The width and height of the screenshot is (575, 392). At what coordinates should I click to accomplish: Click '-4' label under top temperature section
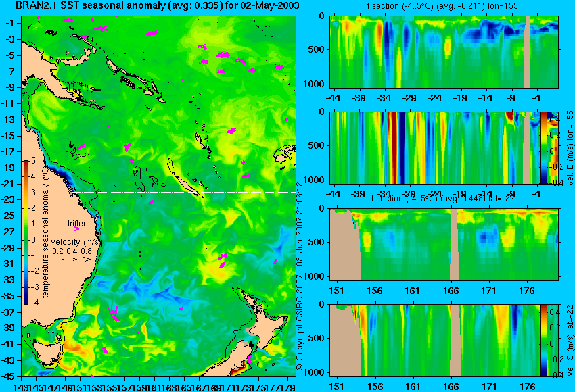pyautogui.click(x=536, y=98)
